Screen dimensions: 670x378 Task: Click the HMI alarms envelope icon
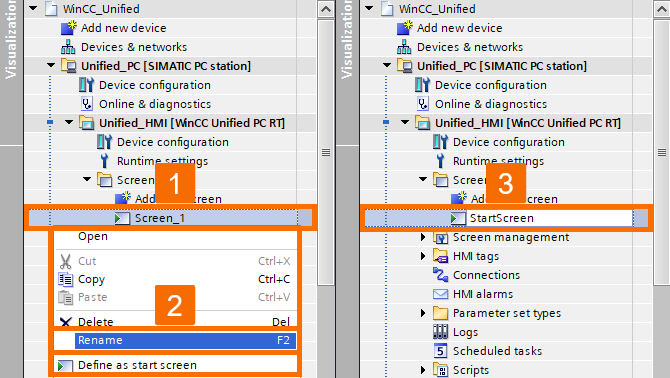[441, 294]
